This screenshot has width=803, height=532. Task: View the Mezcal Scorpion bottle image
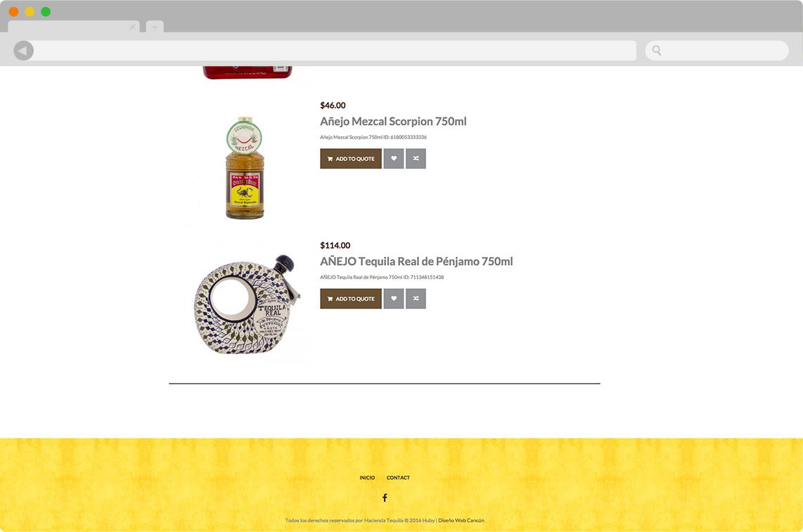[x=245, y=167]
